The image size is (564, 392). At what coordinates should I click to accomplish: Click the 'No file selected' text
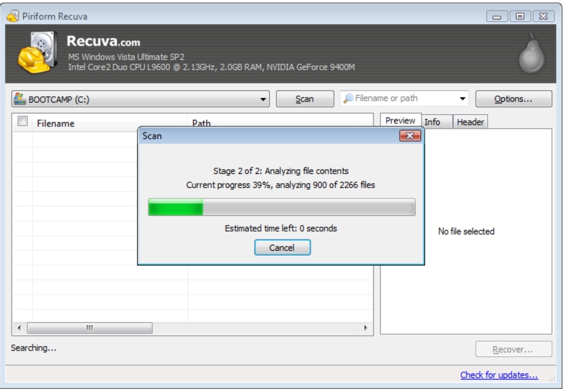click(466, 231)
